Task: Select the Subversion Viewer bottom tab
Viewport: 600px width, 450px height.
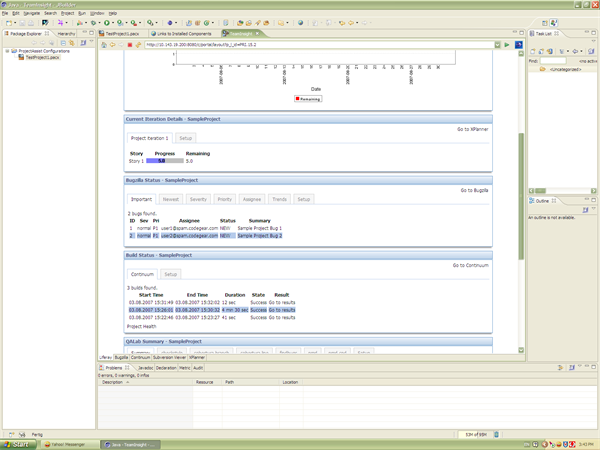Action: [169, 357]
